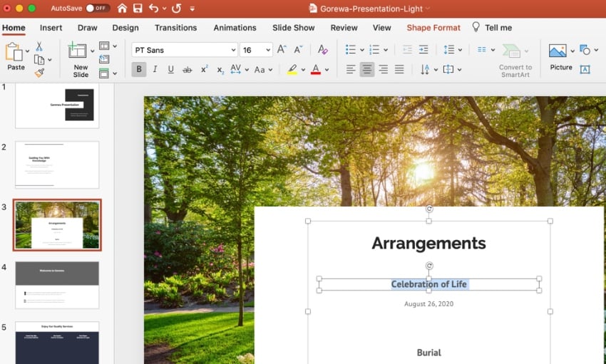Click the Format Painter brush icon

point(39,73)
